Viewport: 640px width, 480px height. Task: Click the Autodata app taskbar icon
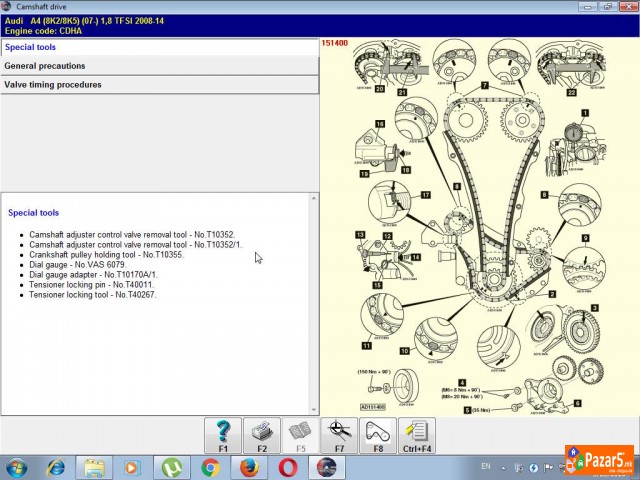tap(327, 467)
